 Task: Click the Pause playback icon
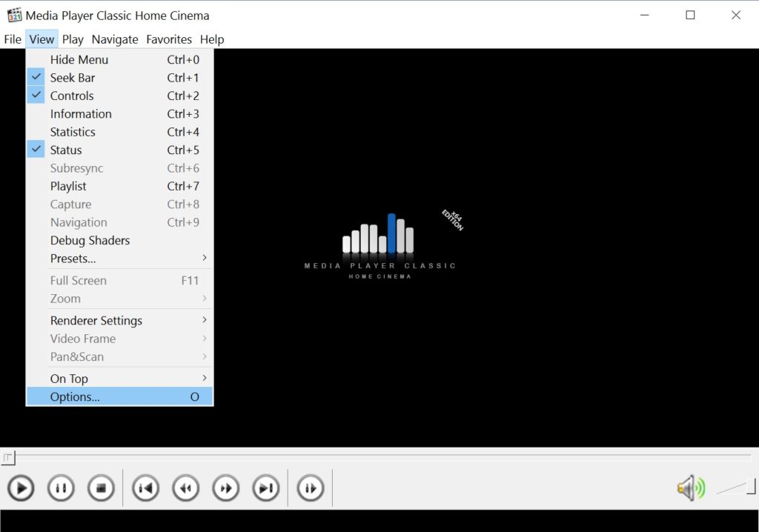pyautogui.click(x=61, y=488)
